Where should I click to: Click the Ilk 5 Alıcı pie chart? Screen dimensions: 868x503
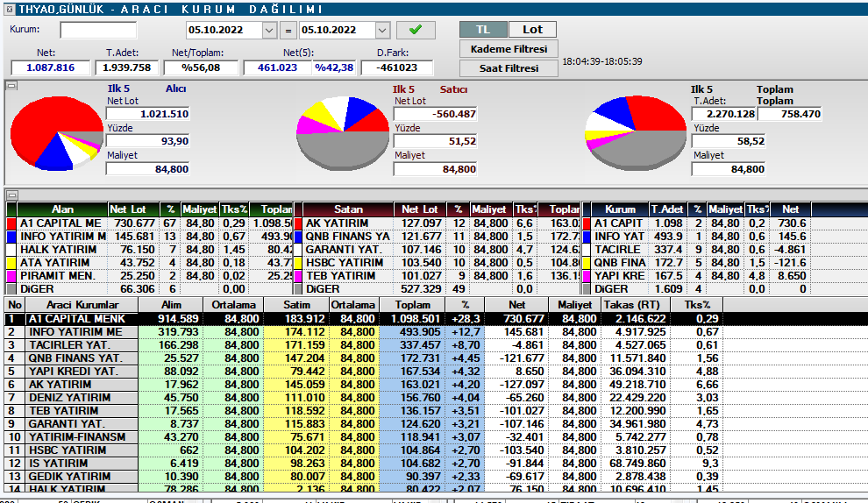(x=56, y=133)
